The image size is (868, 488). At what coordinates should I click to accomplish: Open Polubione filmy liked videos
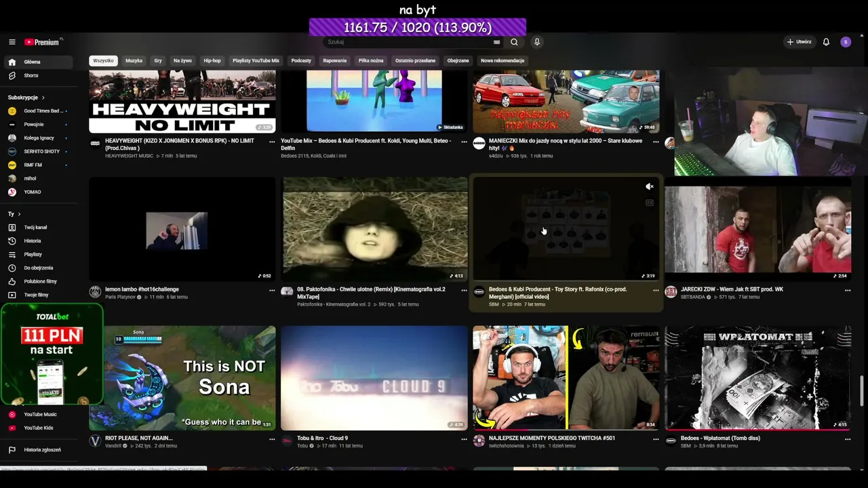pyautogui.click(x=37, y=281)
